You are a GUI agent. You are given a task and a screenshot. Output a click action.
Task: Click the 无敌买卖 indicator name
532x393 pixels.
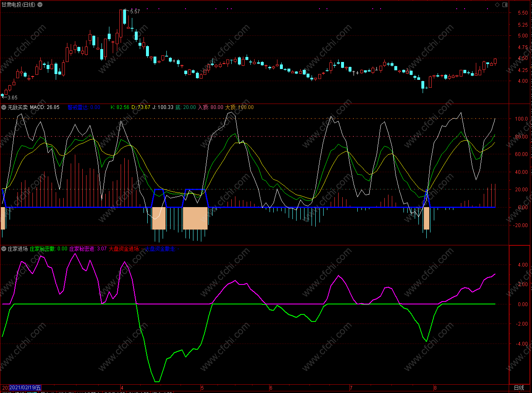point(18,107)
